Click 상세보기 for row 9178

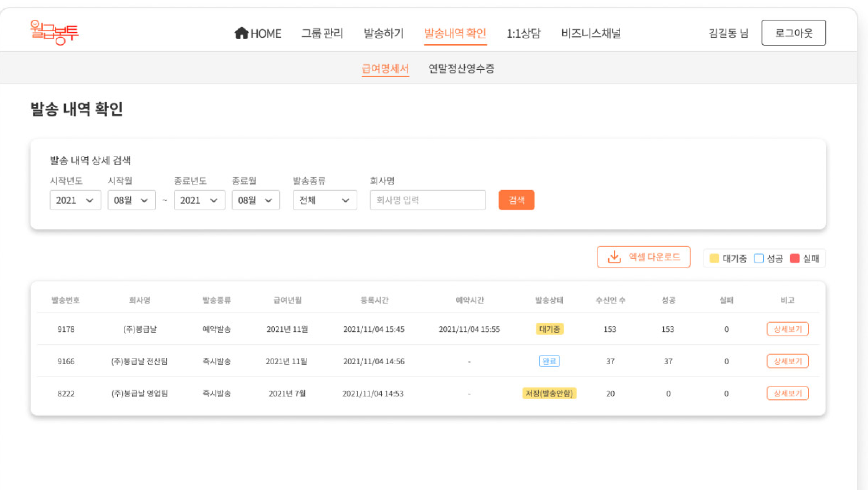[x=787, y=329]
